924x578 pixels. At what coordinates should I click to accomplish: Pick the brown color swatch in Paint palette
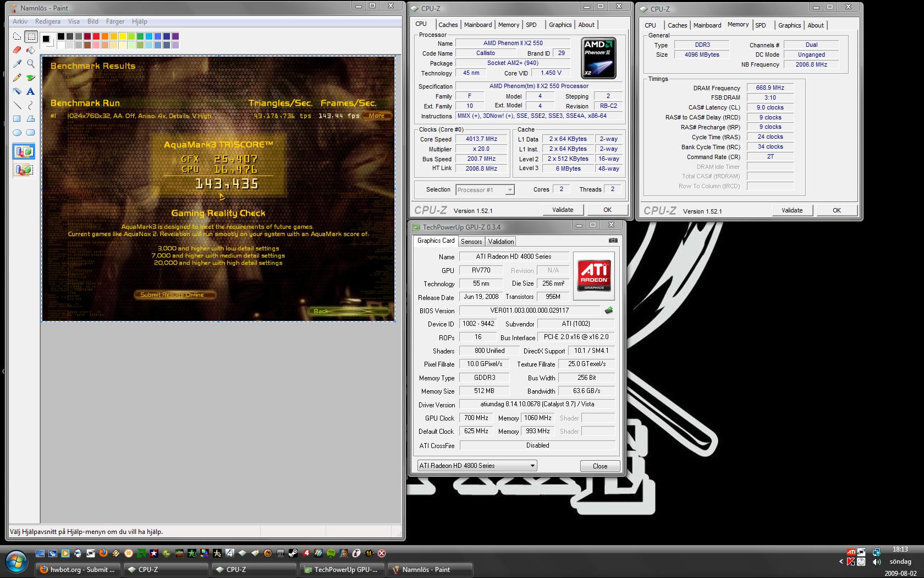(87, 45)
